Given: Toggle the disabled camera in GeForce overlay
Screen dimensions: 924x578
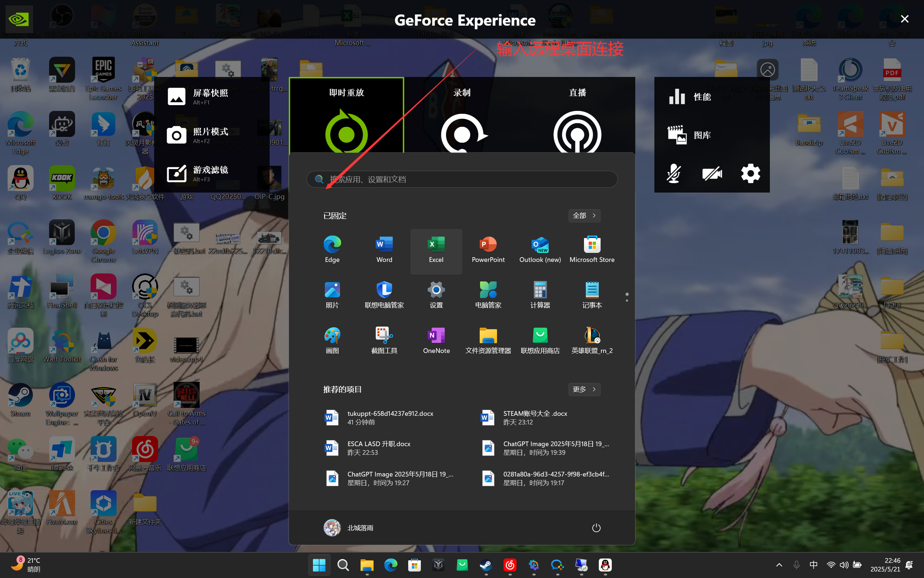Looking at the screenshot, I should [712, 174].
